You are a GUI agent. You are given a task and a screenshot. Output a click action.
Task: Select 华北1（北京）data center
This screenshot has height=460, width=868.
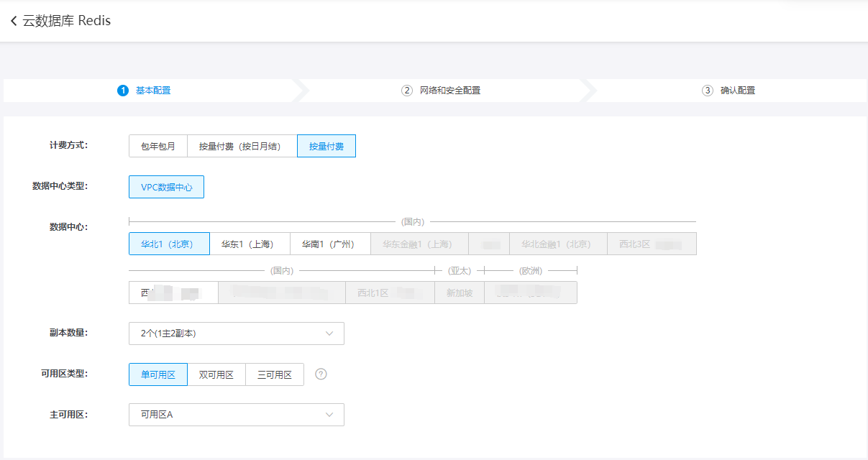pos(169,244)
